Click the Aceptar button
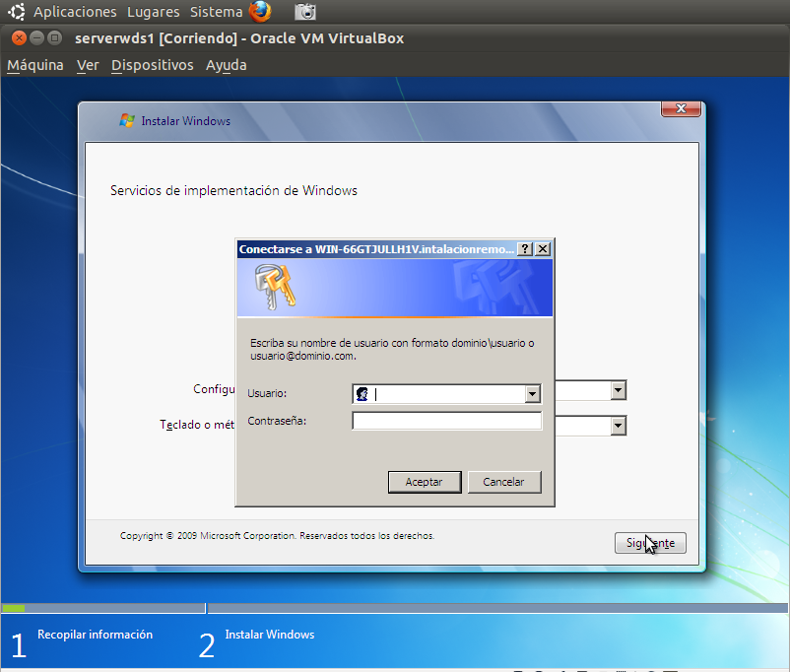The width and height of the screenshot is (790, 672). (x=425, y=482)
